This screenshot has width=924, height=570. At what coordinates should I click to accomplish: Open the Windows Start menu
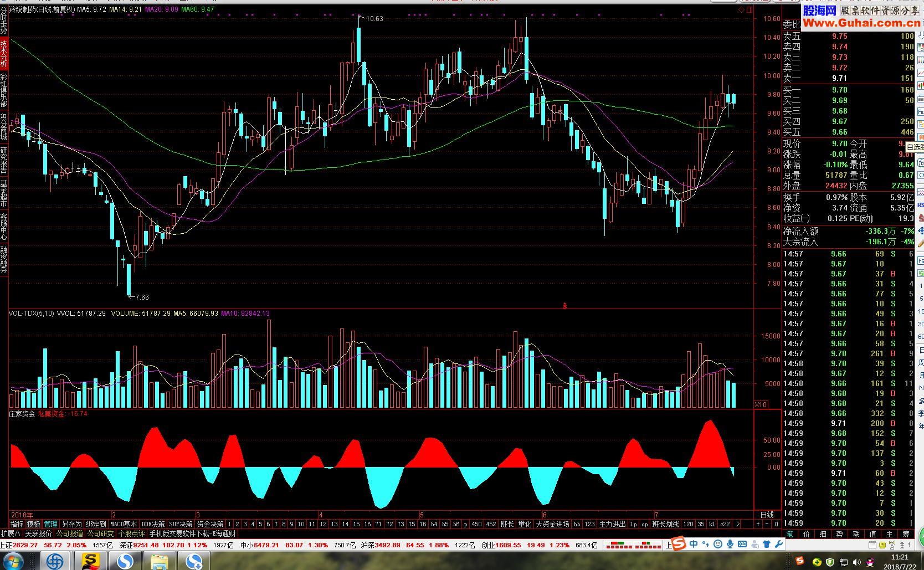[x=13, y=562]
